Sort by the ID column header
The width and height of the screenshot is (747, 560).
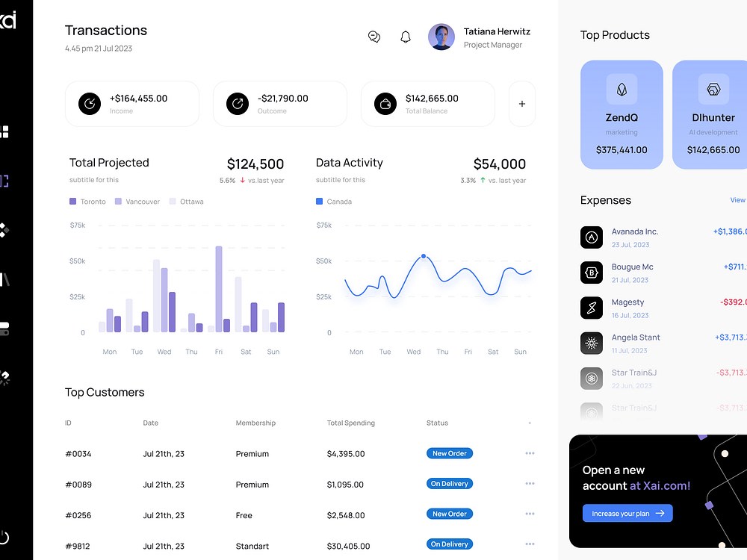[x=68, y=423]
